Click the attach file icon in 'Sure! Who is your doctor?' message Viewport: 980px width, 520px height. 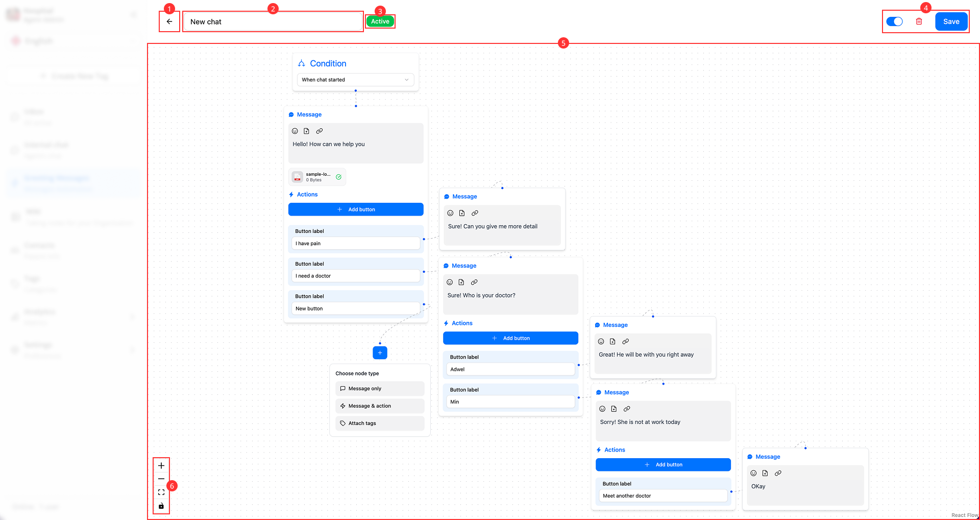462,282
